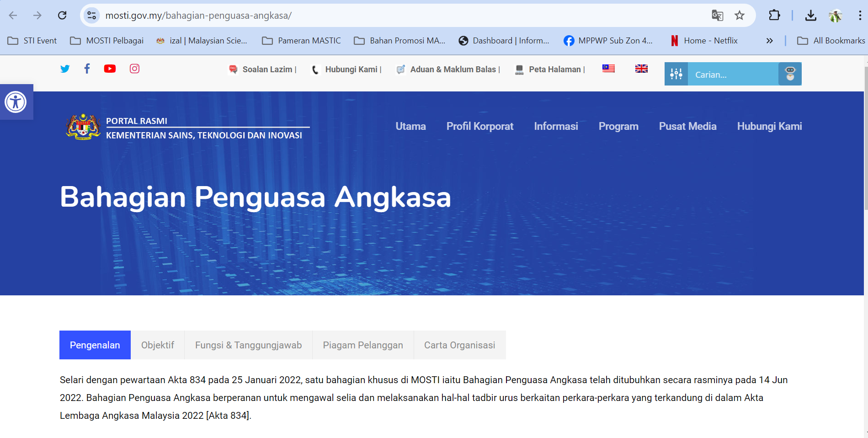Click the Instagram icon

pyautogui.click(x=134, y=69)
